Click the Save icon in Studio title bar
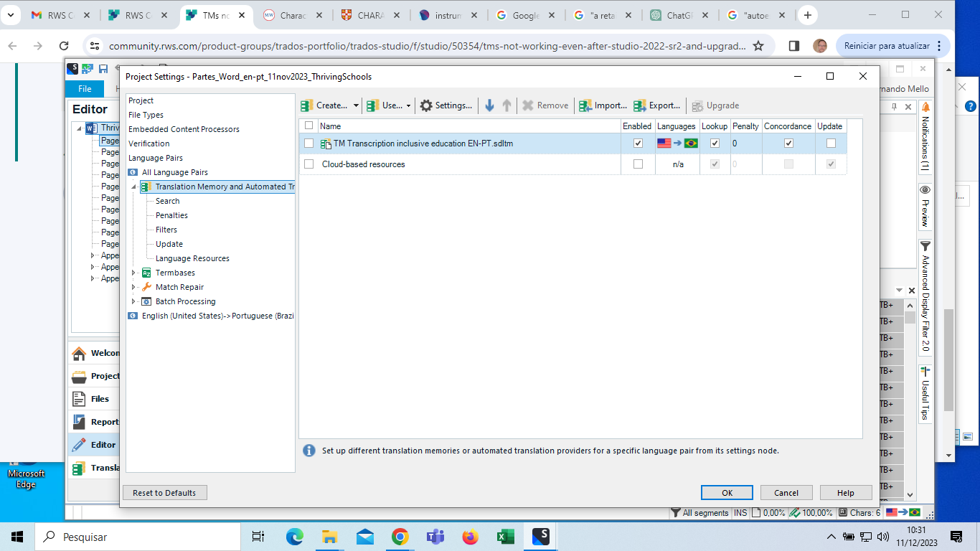This screenshot has width=980, height=551. [x=103, y=69]
